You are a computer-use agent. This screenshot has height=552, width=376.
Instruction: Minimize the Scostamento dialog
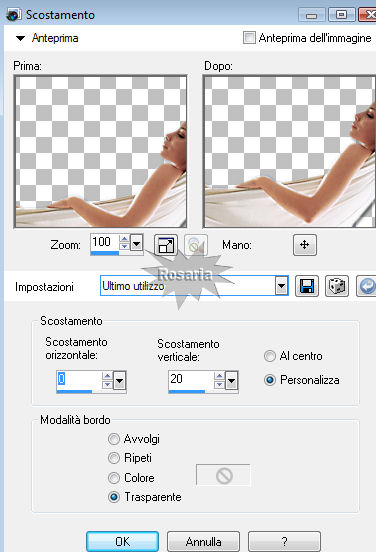pyautogui.click(x=312, y=15)
